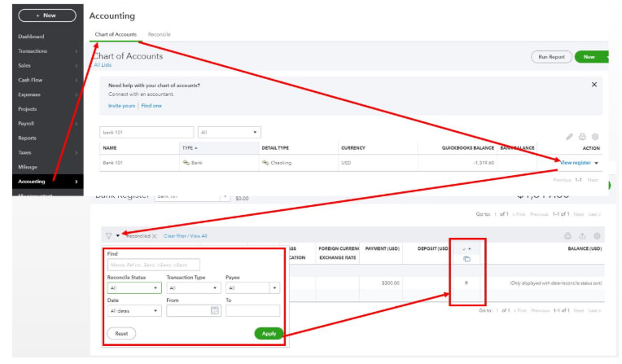Open the View register action dropdown arrow
Viewport: 622px width, 364px height.
596,163
